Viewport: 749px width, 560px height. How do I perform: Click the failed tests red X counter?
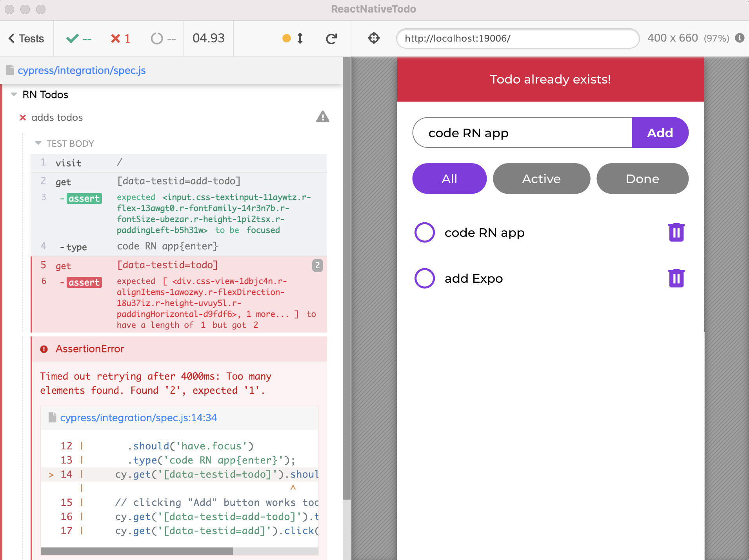point(120,38)
